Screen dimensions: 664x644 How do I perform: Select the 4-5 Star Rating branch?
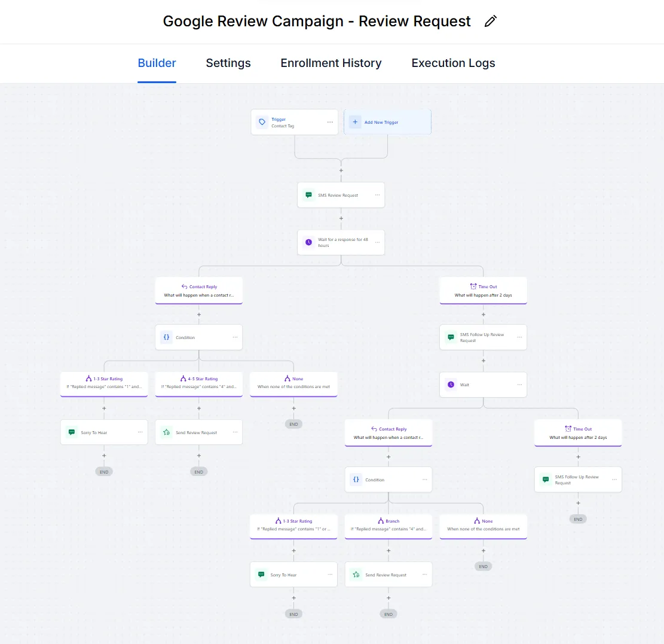(x=199, y=383)
